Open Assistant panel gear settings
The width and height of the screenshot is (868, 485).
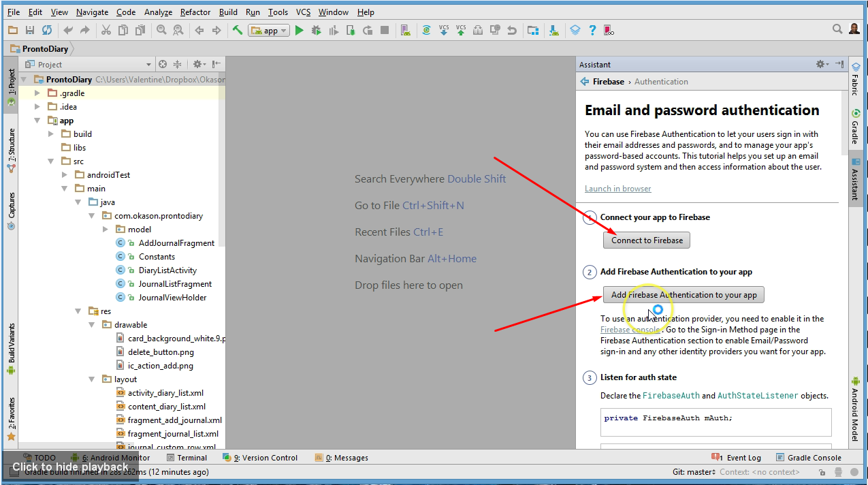(822, 64)
